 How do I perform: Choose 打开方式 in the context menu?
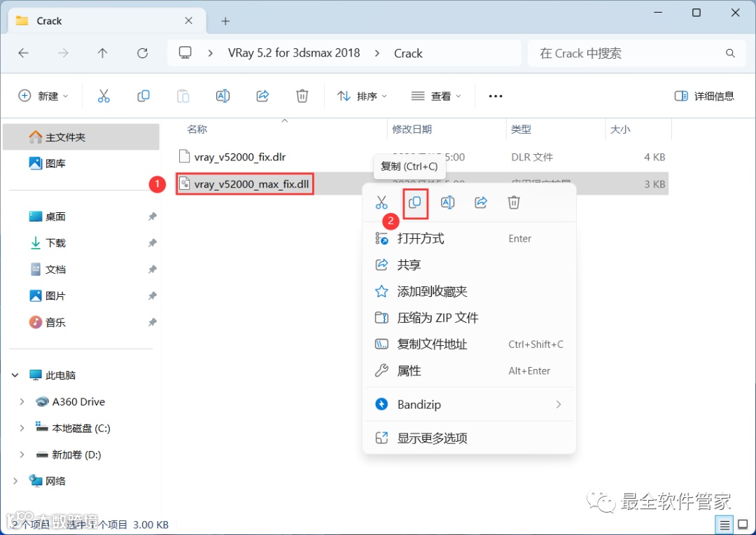(469, 238)
